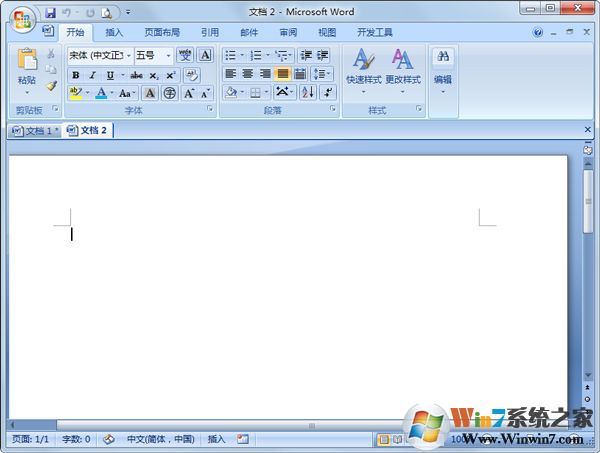Click the yellow text highlight color button

point(76,93)
